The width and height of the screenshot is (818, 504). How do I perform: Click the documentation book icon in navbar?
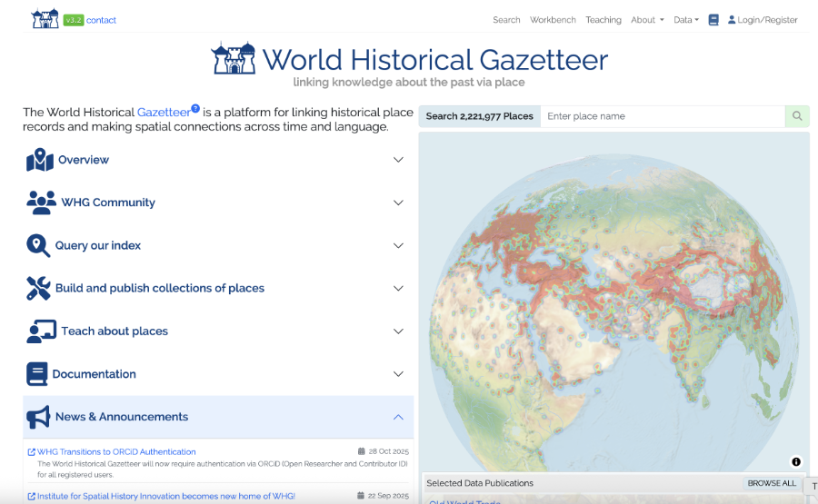(713, 20)
